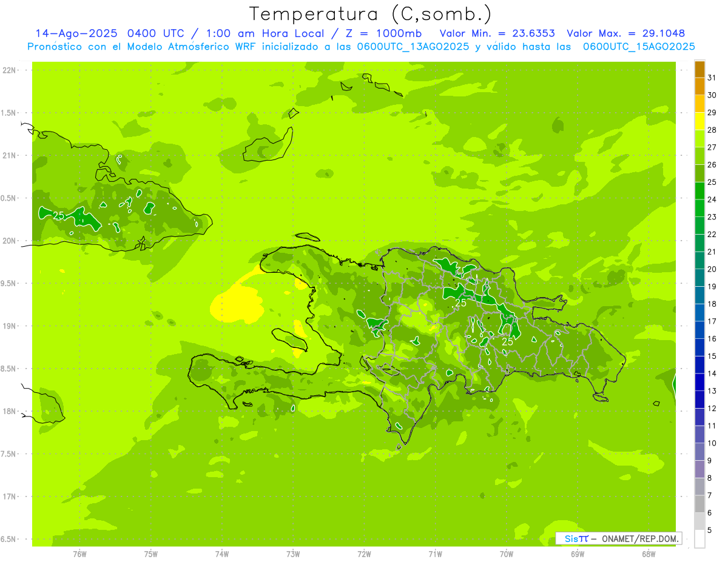Viewport: 728px width, 562px height.
Task: Click the 76W longitude label
Action: coord(79,554)
